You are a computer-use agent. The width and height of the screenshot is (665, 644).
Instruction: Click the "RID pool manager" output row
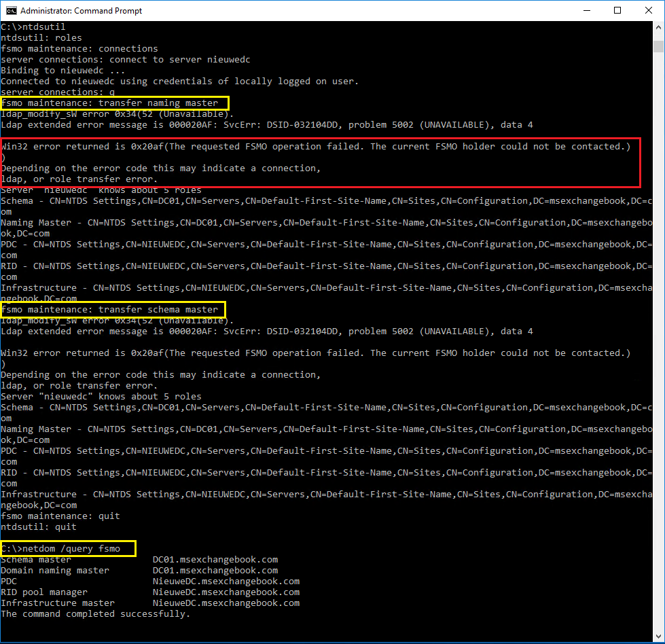click(x=149, y=592)
